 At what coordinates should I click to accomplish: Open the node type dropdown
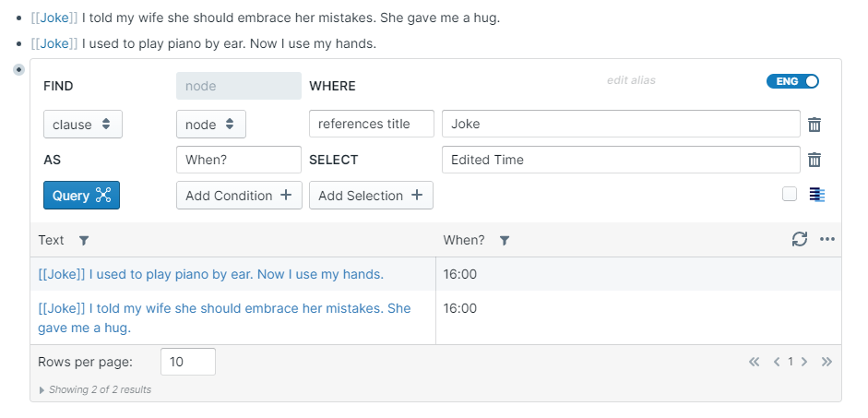coord(210,124)
